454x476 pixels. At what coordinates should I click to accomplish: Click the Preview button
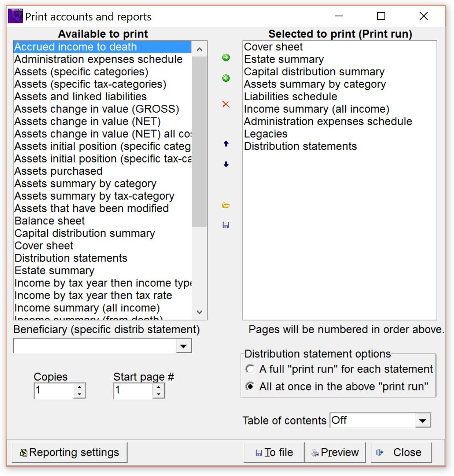(x=335, y=452)
